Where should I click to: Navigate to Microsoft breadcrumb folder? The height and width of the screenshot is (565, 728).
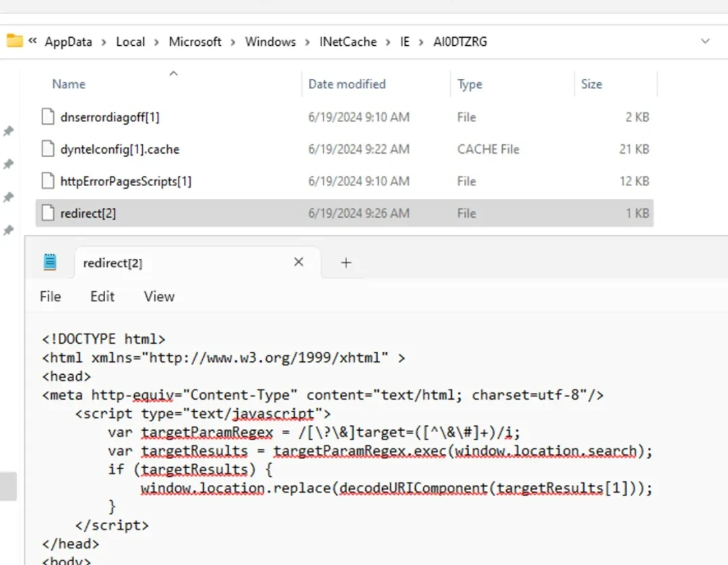click(195, 42)
